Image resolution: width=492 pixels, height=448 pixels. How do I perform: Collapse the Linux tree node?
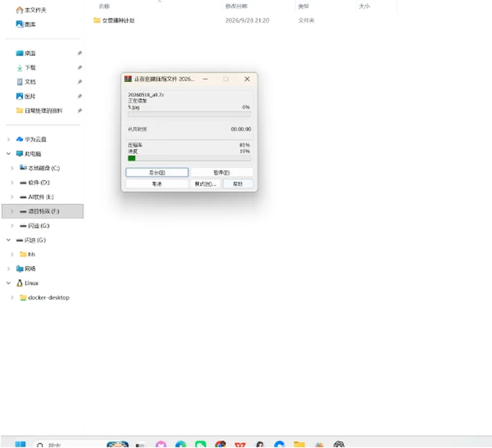click(x=9, y=283)
